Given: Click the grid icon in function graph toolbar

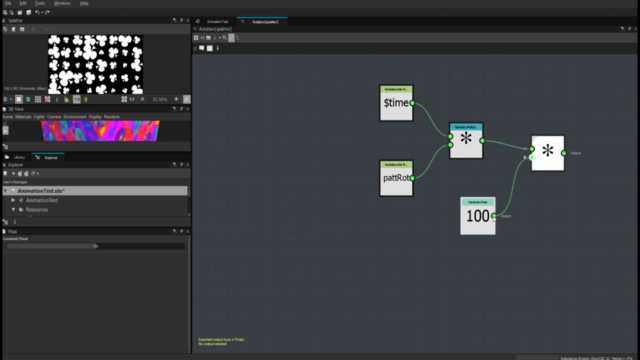Looking at the screenshot, I should click(x=196, y=38).
